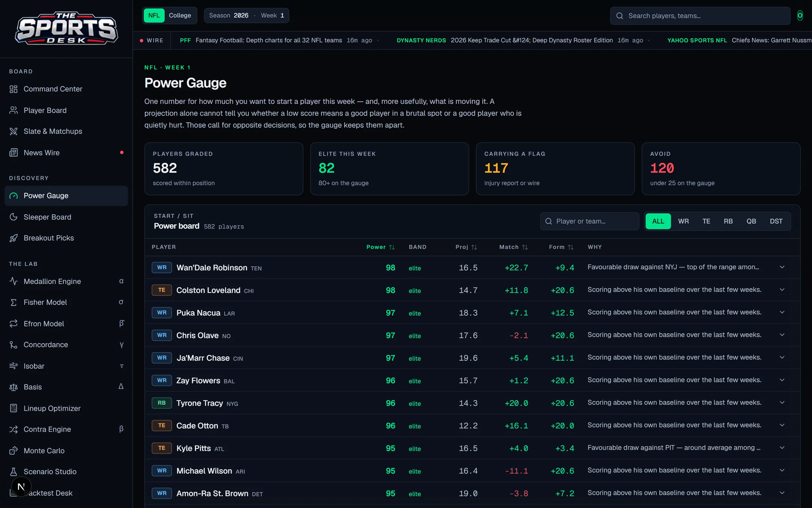Screen dimensions: 812x508
Task: Click Lineup Optimizer calculator icon
Action: pyautogui.click(x=14, y=408)
